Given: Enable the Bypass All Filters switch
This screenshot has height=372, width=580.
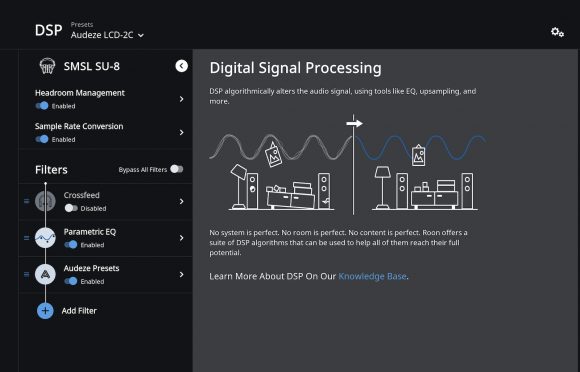Looking at the screenshot, I should click(177, 169).
